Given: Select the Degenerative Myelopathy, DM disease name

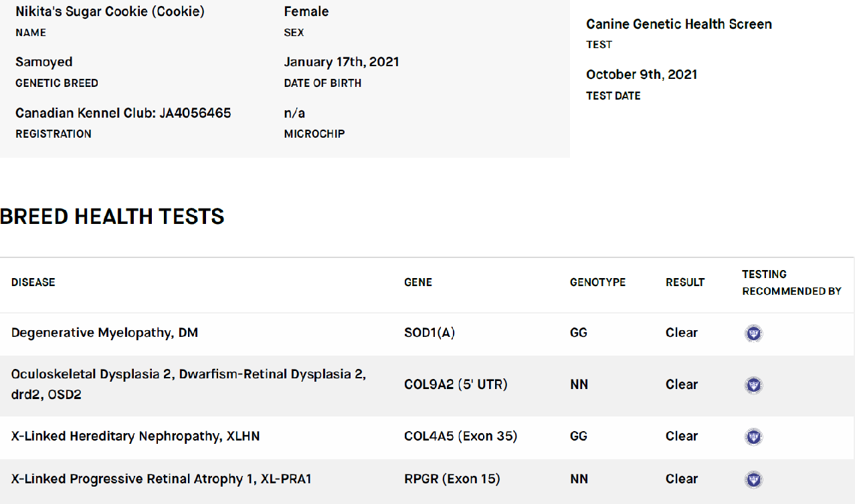Looking at the screenshot, I should (x=105, y=333).
